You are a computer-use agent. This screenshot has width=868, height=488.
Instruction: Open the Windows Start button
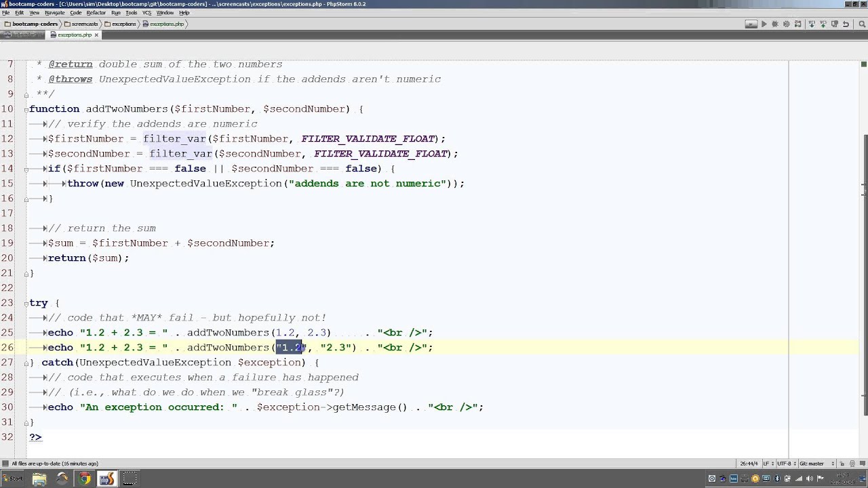(12, 479)
